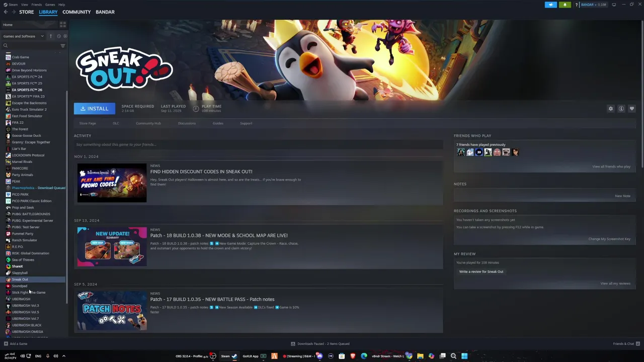Click the Steam taskbar button
Image resolution: width=644 pixels, height=362 pixels.
(x=229, y=356)
